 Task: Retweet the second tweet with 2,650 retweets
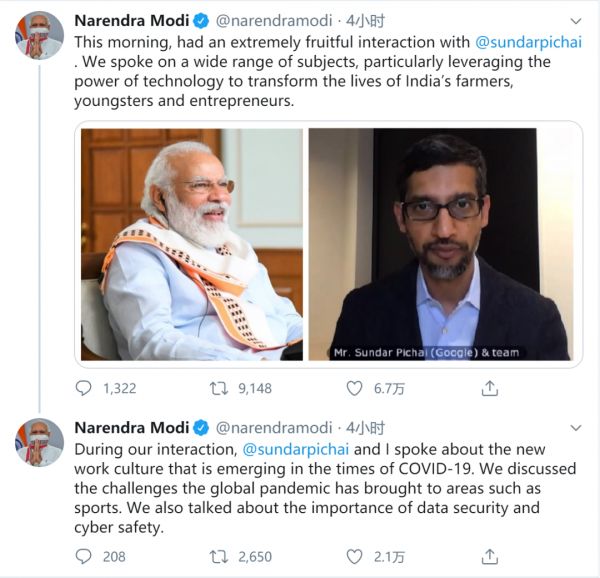click(x=216, y=556)
